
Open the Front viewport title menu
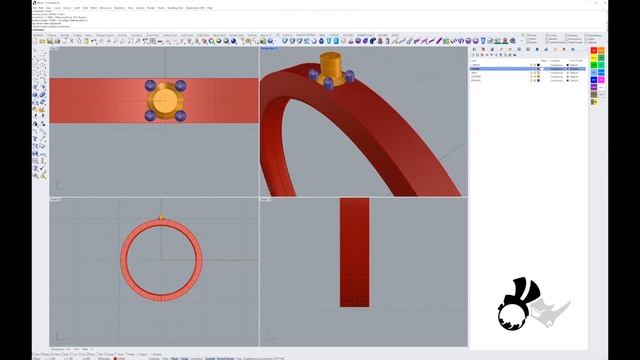[55, 200]
